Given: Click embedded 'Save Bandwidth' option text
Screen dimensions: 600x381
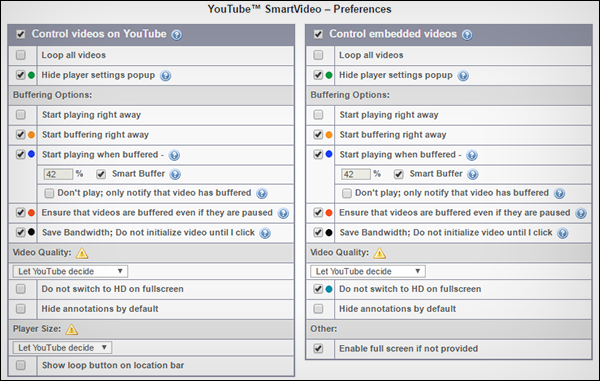Looking at the screenshot, I should click(446, 233).
